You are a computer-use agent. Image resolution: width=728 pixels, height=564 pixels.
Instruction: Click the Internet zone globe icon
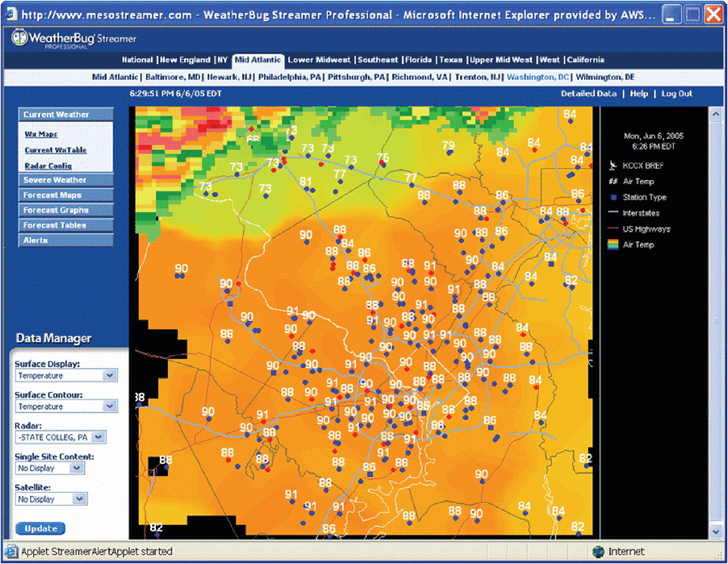598,551
